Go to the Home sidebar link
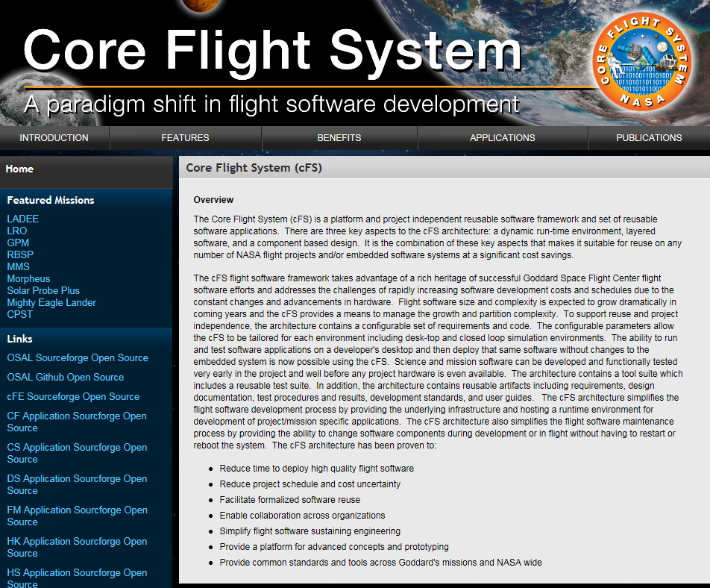This screenshot has width=710, height=588. [19, 169]
